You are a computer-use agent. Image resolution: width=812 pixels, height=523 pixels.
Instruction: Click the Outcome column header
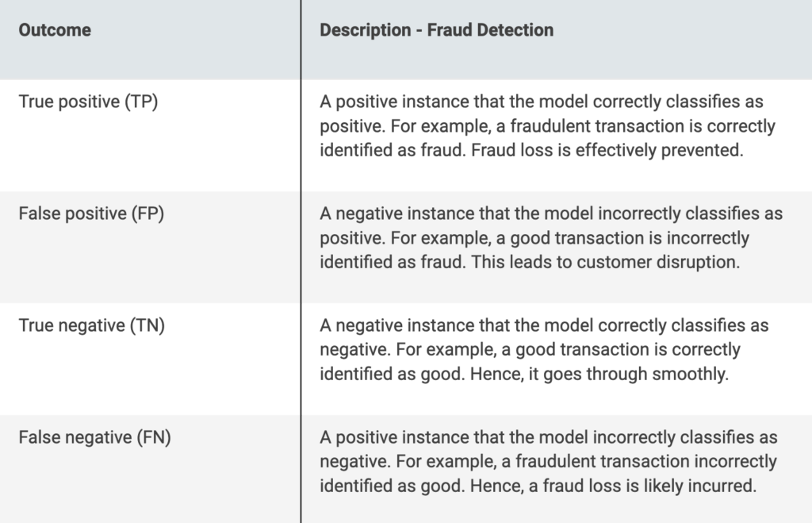(150, 40)
